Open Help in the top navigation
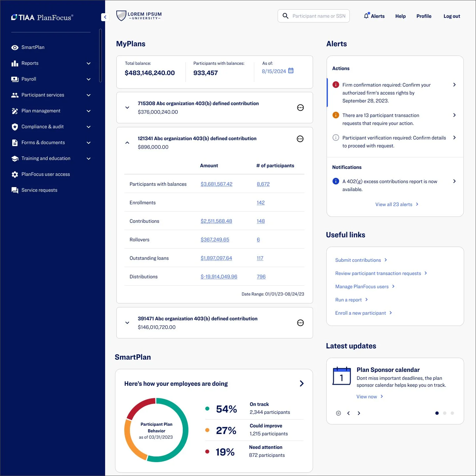Viewport: 476px width, 476px height. 400,16
